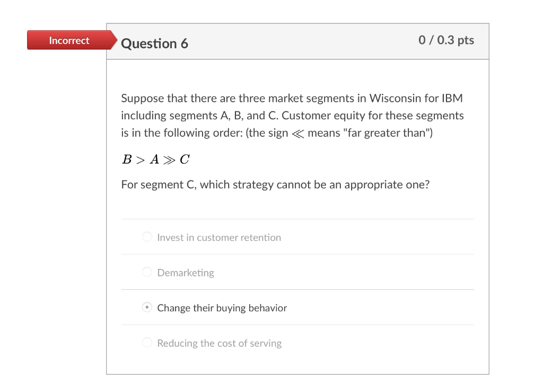Image resolution: width=543 pixels, height=392 pixels.
Task: Click the letter A in the formula
Action: pyautogui.click(x=154, y=159)
